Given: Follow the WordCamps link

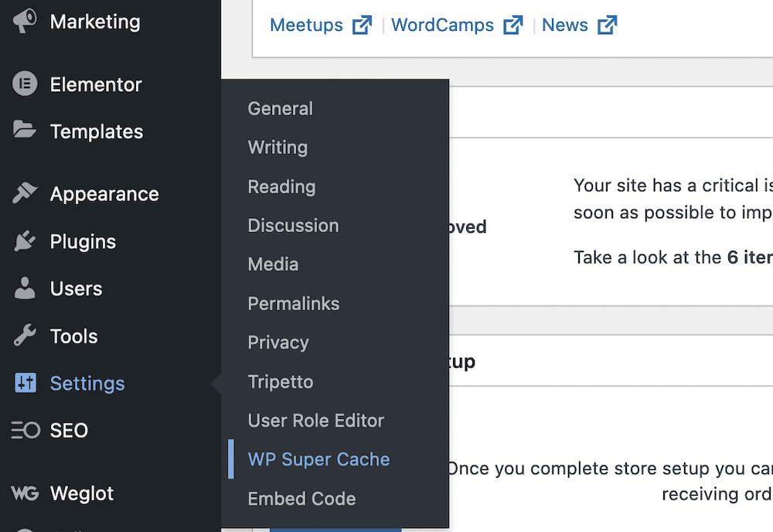Looking at the screenshot, I should [x=442, y=26].
